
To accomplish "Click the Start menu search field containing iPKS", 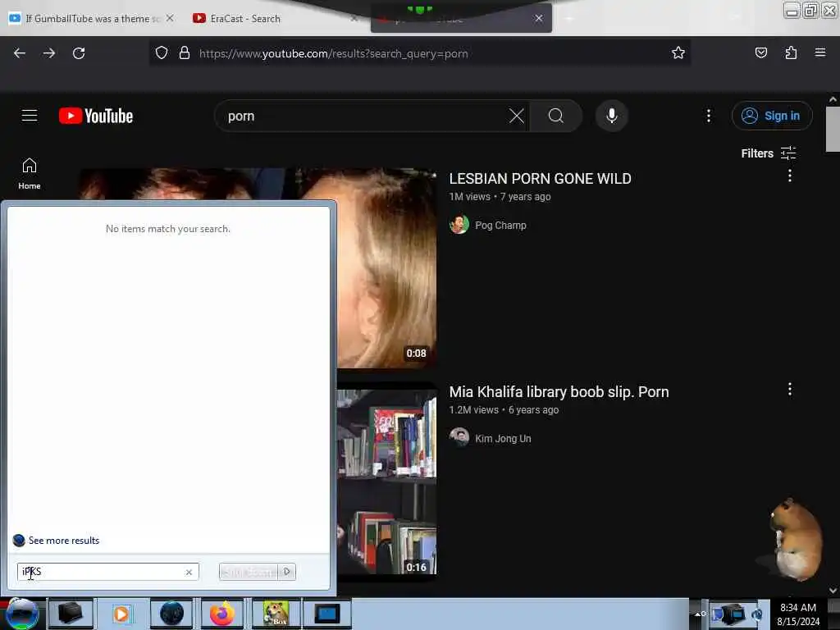I will tap(107, 572).
